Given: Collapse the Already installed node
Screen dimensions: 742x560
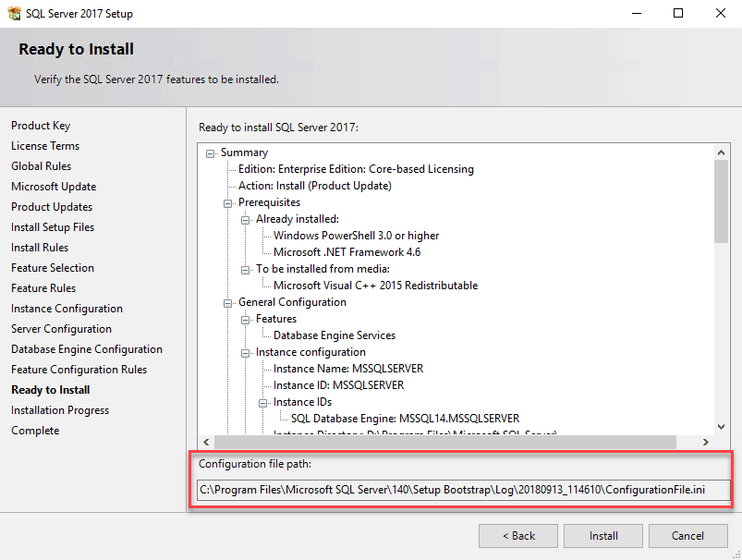Looking at the screenshot, I should click(245, 220).
